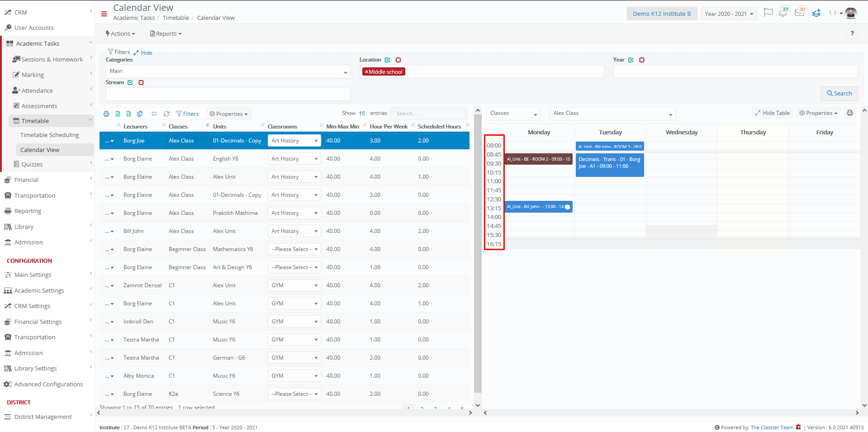Screen dimensions: 868x432
Task: Open the user avatar profile menu
Action: click(x=851, y=13)
